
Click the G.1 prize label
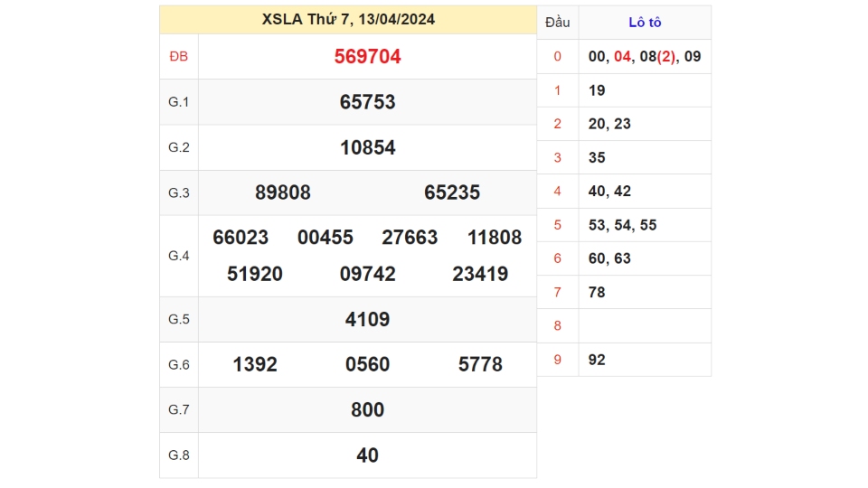point(179,102)
